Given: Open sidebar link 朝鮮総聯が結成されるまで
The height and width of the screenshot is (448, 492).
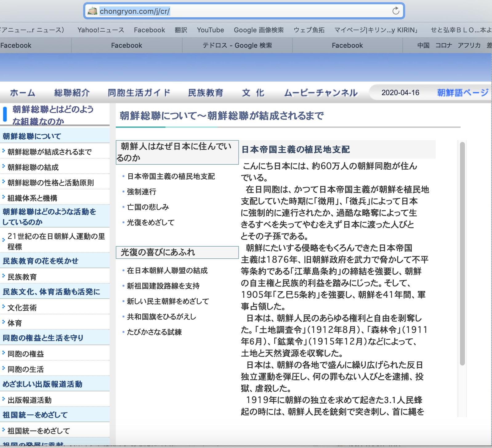Looking at the screenshot, I should (50, 152).
